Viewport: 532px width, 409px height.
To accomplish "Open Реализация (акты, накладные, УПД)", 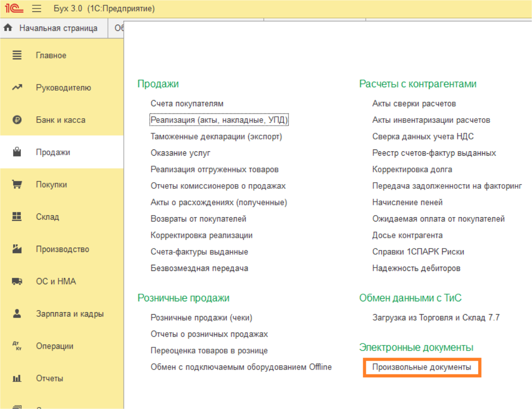I will (219, 120).
